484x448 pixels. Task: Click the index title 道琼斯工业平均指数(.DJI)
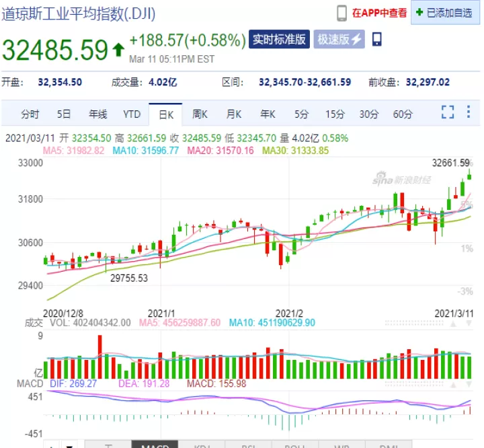(x=79, y=14)
